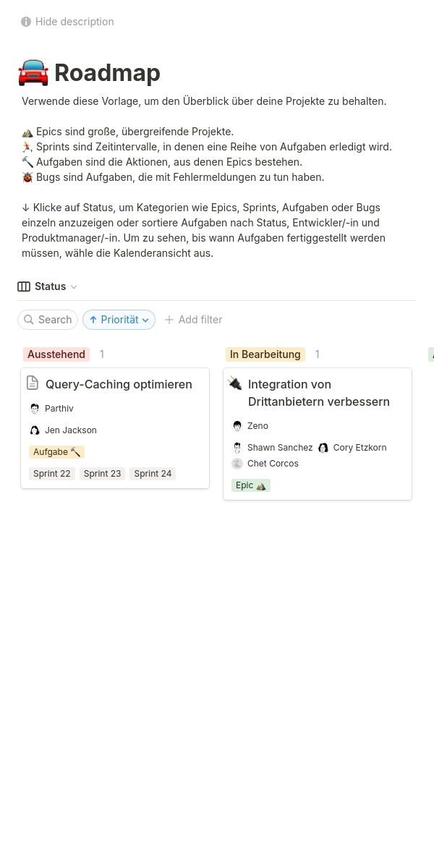The image size is (434, 868).
Task: Open the Search field via magnifier icon
Action: [30, 320]
